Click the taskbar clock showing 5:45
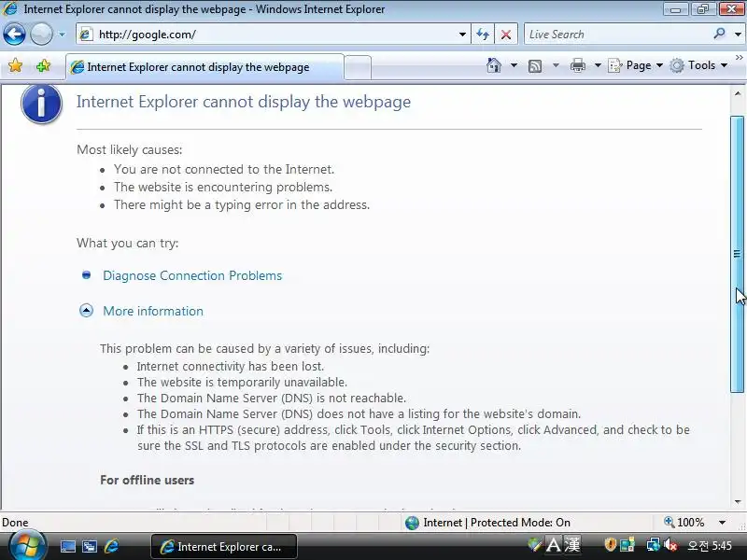 pyautogui.click(x=710, y=545)
